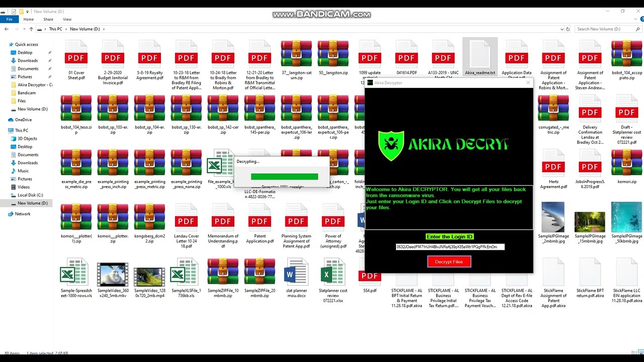Click the green decrypting progress bar

[284, 176]
